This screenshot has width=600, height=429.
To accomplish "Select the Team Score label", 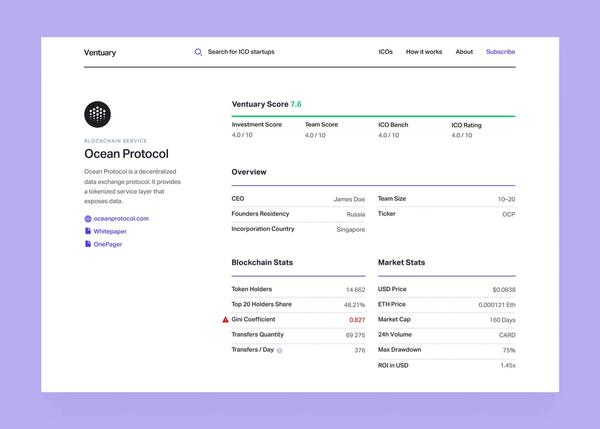I will (321, 124).
